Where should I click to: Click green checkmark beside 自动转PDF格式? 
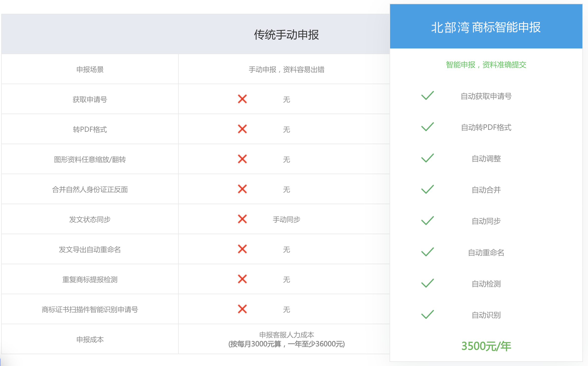[x=427, y=127]
